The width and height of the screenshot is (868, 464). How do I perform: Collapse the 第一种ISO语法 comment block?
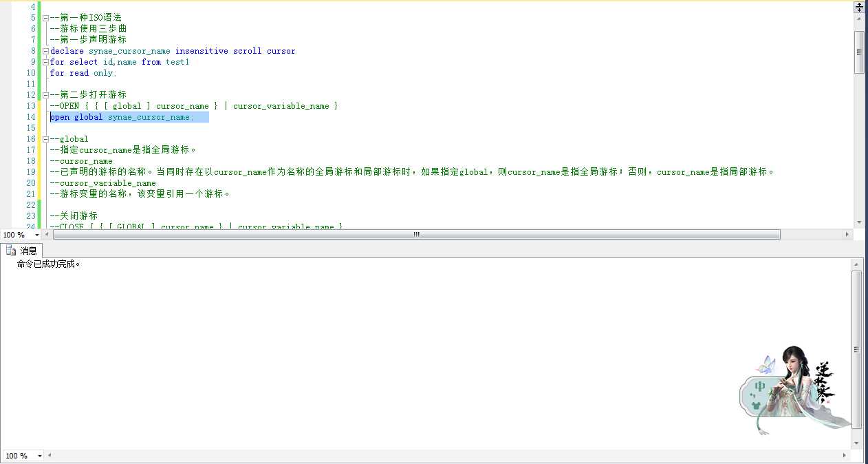(x=45, y=18)
